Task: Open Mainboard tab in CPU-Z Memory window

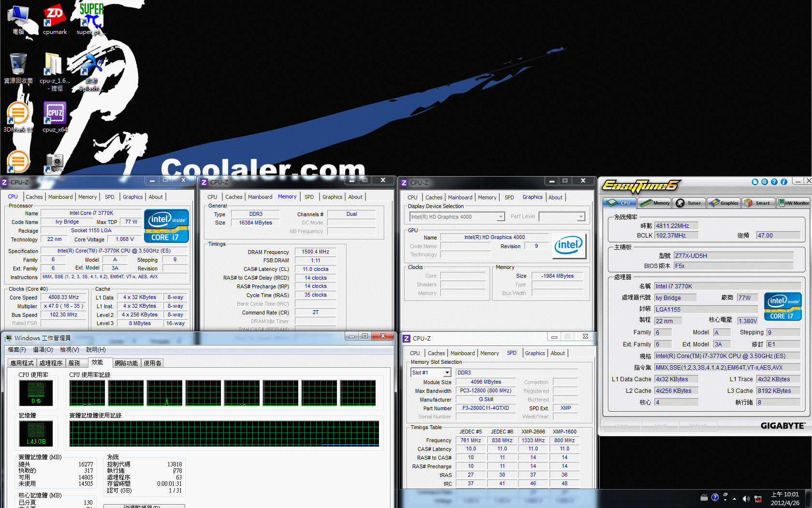Action: tap(260, 197)
